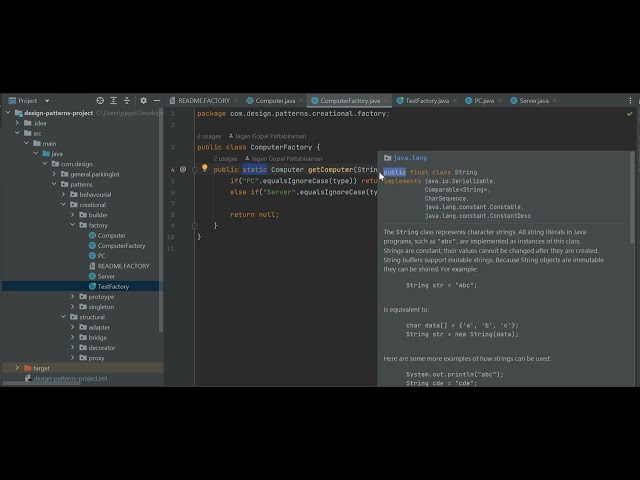Image resolution: width=640 pixels, height=480 pixels.
Task: Open design-patterns-project.iml file
Action: click(x=70, y=378)
